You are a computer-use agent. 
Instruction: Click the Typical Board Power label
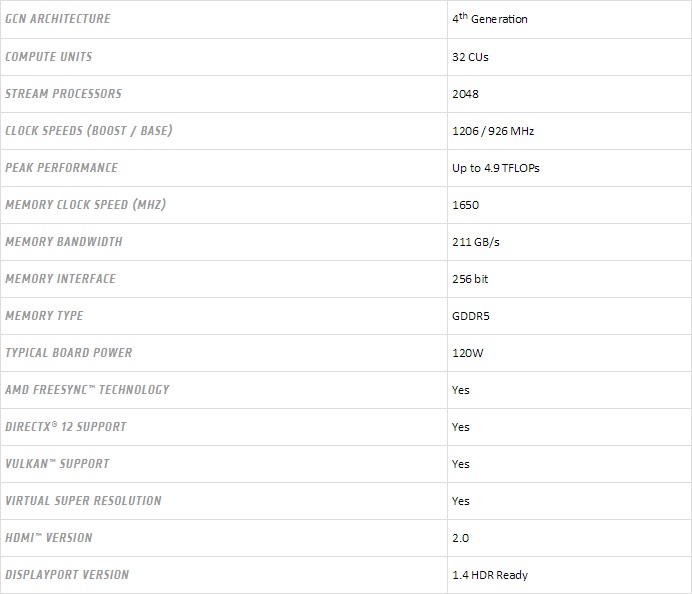68,353
